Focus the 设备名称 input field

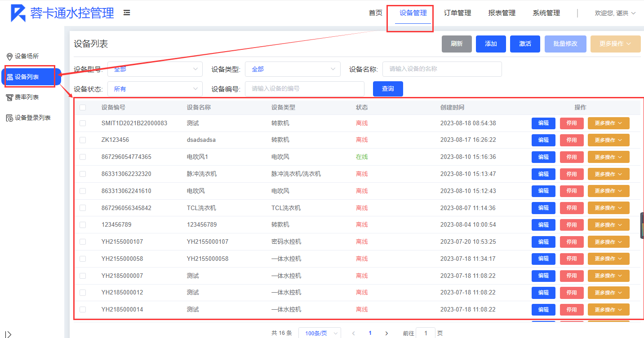[442, 69]
